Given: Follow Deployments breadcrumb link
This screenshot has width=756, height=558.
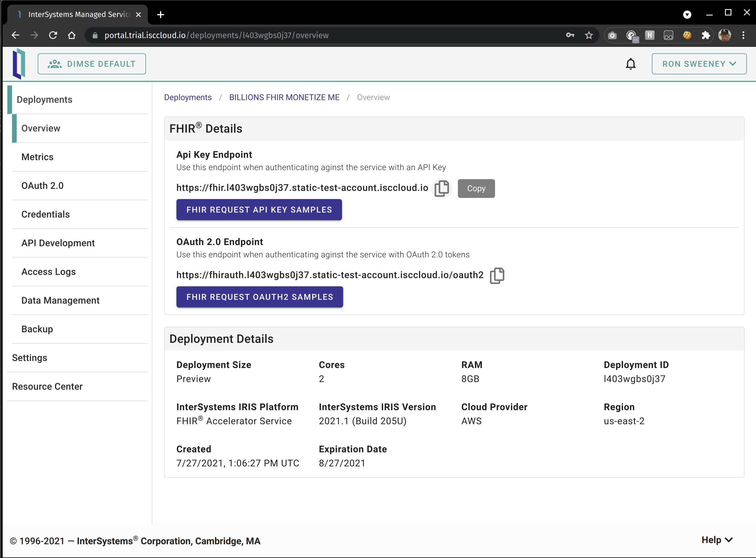Looking at the screenshot, I should point(188,97).
